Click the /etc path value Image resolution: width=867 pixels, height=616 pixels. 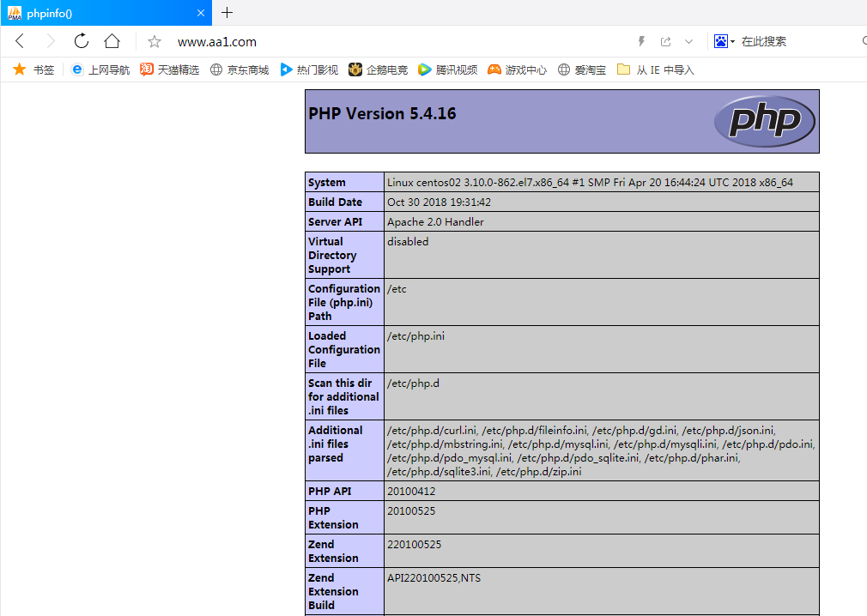coord(397,289)
